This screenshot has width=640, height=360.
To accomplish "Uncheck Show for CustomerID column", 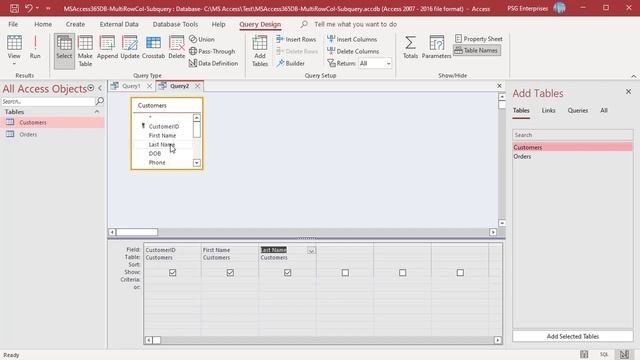I will (173, 272).
